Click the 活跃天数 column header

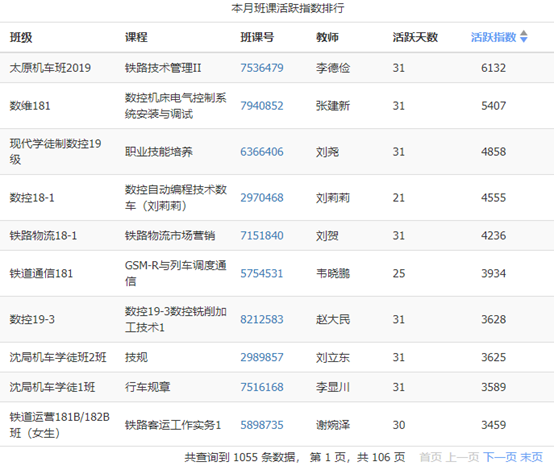coord(415,37)
